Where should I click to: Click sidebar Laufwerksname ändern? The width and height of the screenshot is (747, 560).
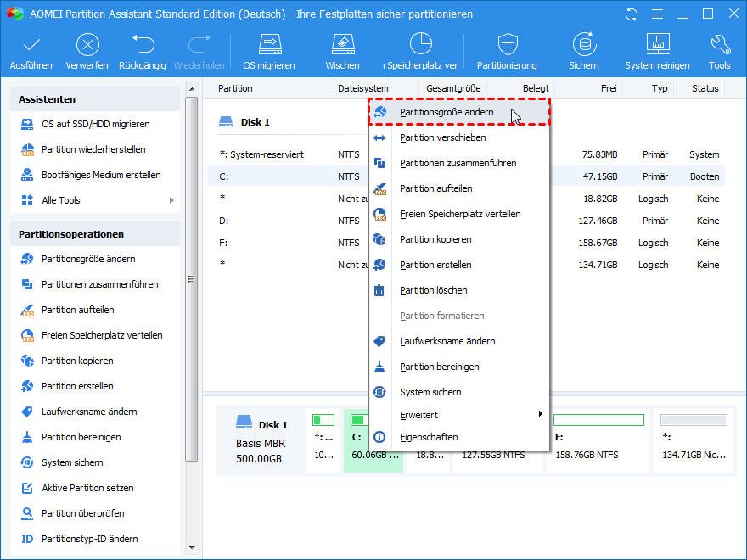click(89, 412)
